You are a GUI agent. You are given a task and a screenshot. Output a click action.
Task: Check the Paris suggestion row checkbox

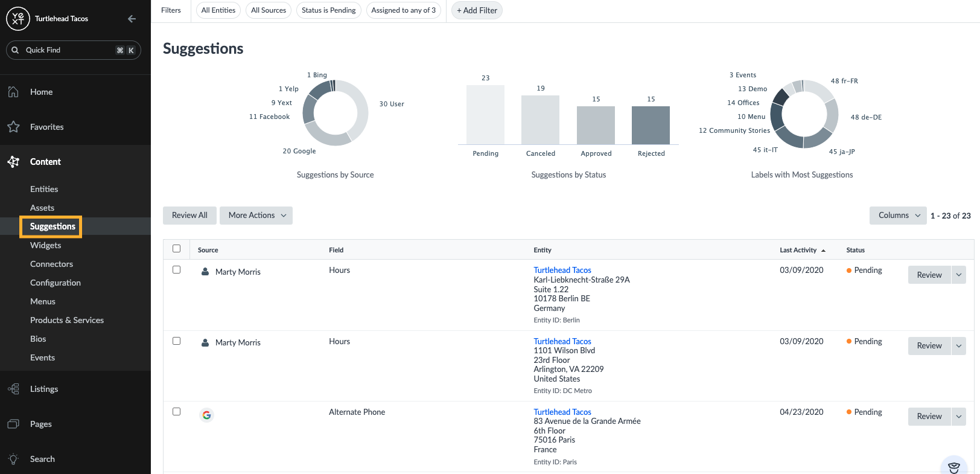coord(176,411)
